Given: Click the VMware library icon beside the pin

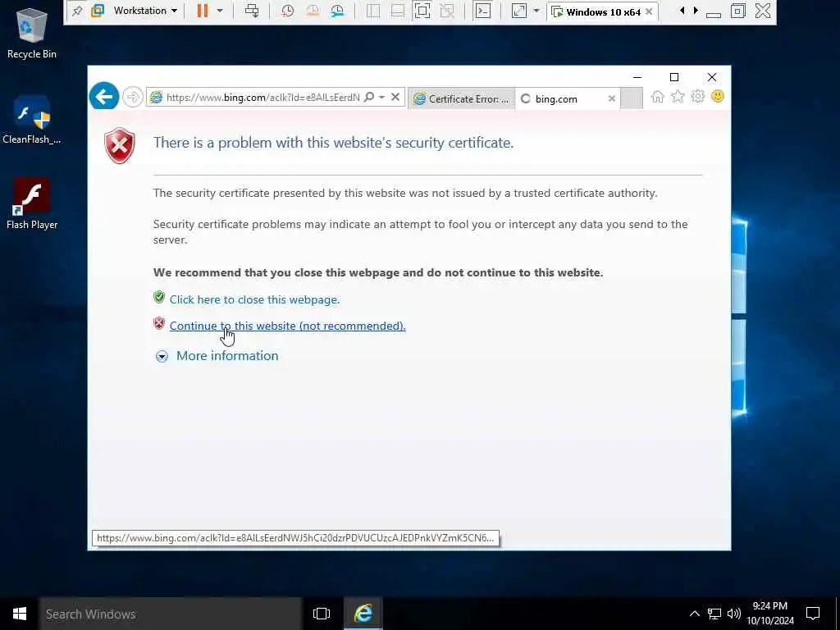Looking at the screenshot, I should point(97,11).
